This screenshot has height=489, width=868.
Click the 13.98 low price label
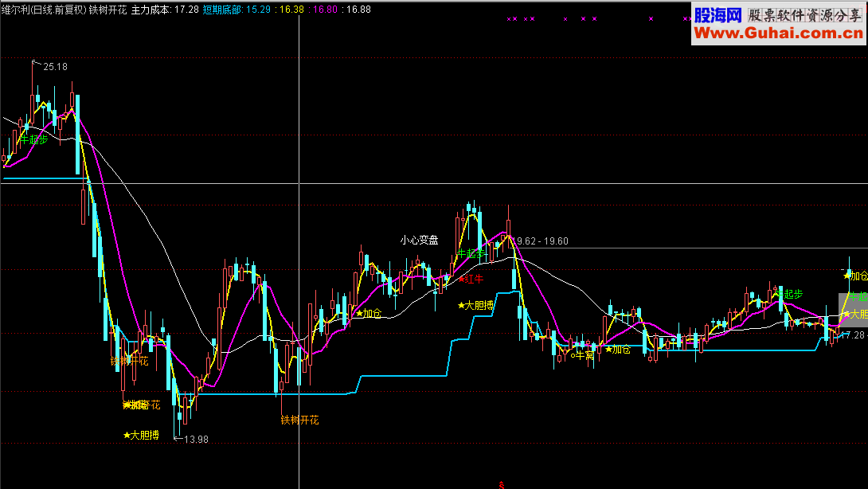point(196,439)
